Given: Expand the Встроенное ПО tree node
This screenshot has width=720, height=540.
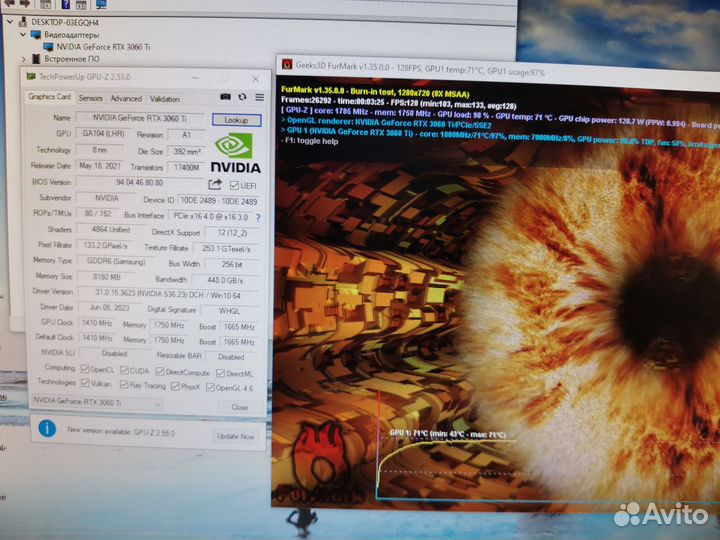Looking at the screenshot, I should [22, 59].
